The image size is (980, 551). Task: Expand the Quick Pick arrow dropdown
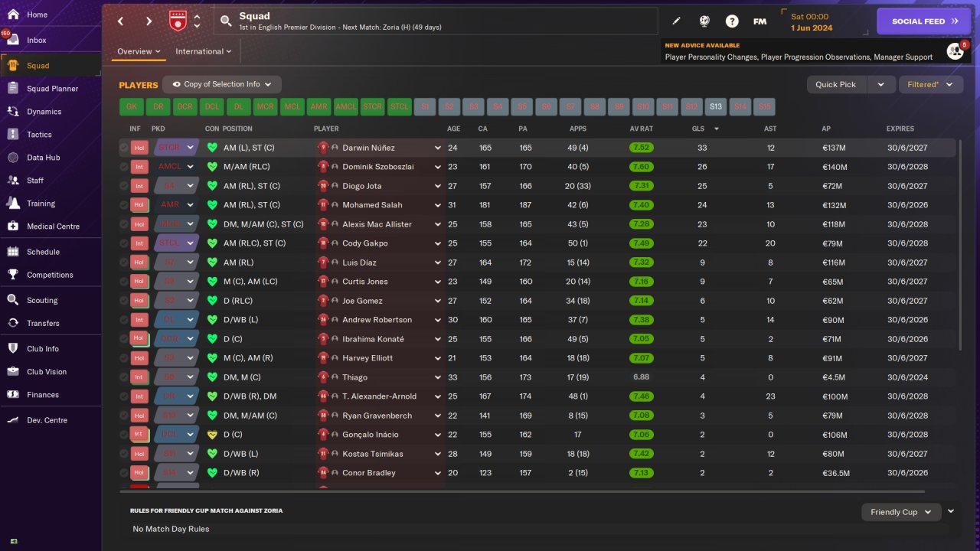tap(881, 84)
